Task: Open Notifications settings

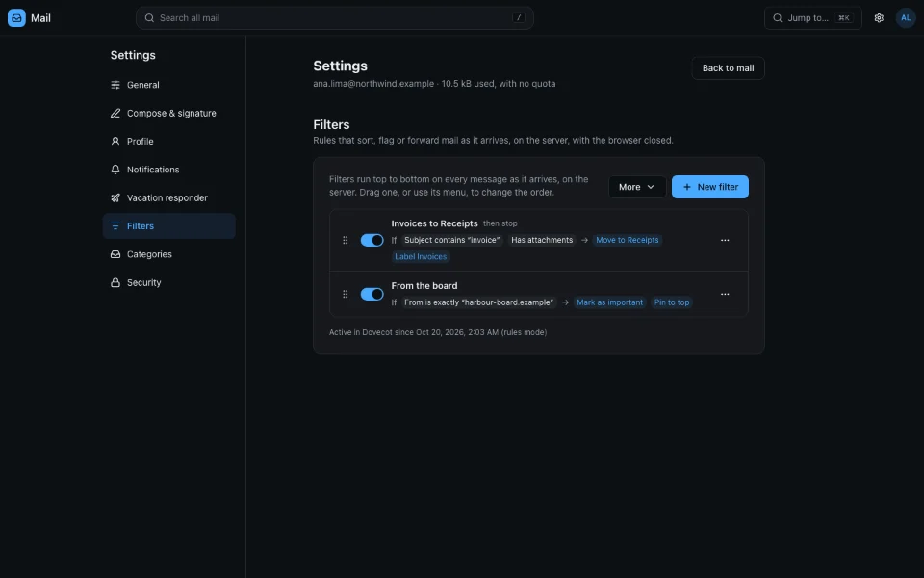Action: 169,170
